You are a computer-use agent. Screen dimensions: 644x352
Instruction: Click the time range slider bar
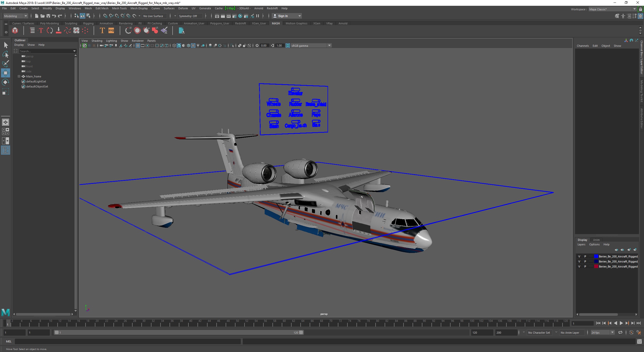[x=179, y=332]
